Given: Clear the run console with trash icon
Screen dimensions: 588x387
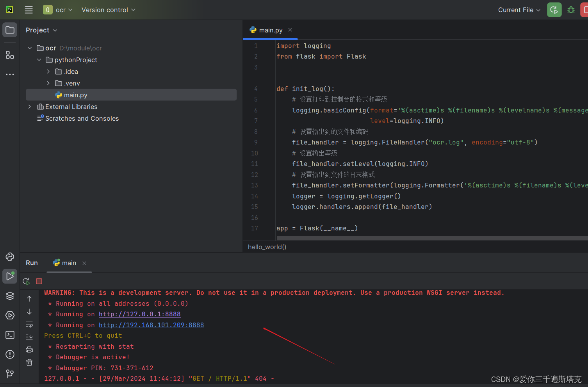Looking at the screenshot, I should click(29, 362).
